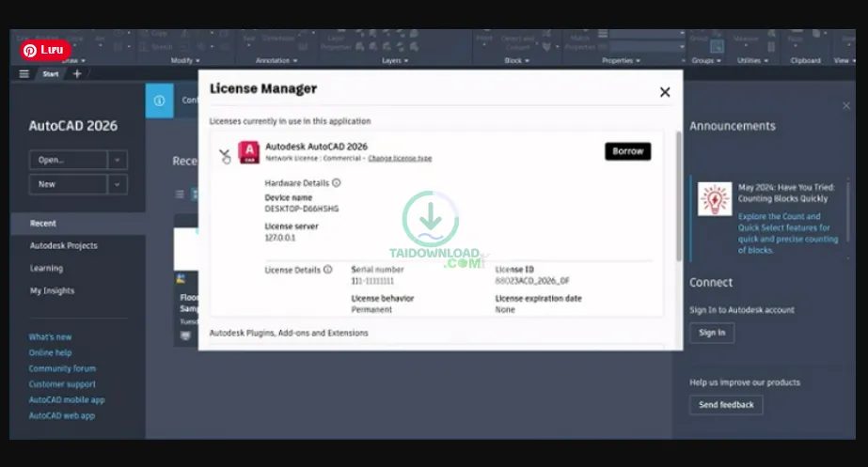
Task: Open the AutoCAD mobile app link
Action: tap(67, 399)
